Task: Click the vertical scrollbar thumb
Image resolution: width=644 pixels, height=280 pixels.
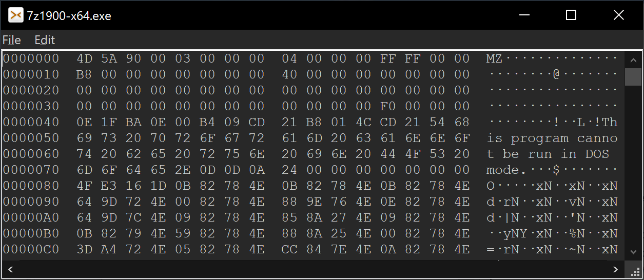Action: click(x=633, y=77)
